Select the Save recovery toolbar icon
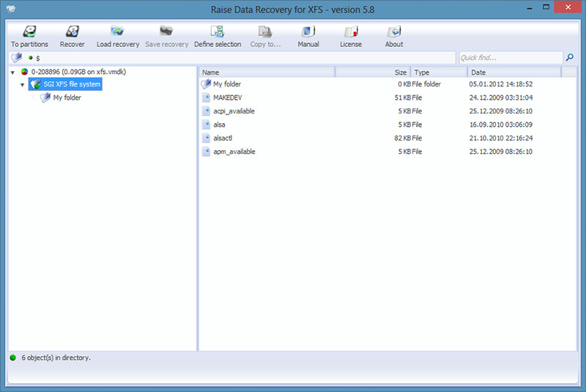 coord(166,32)
